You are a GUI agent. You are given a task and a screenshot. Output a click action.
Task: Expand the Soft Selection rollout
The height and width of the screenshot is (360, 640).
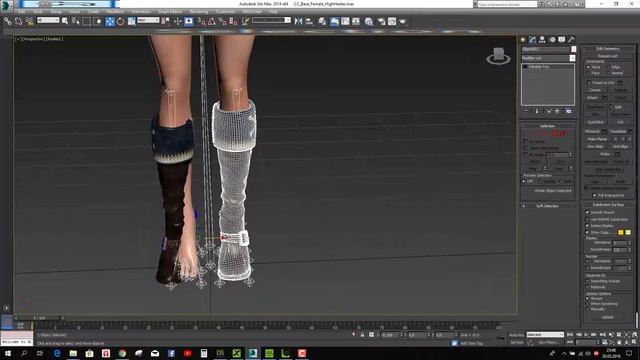coord(548,206)
